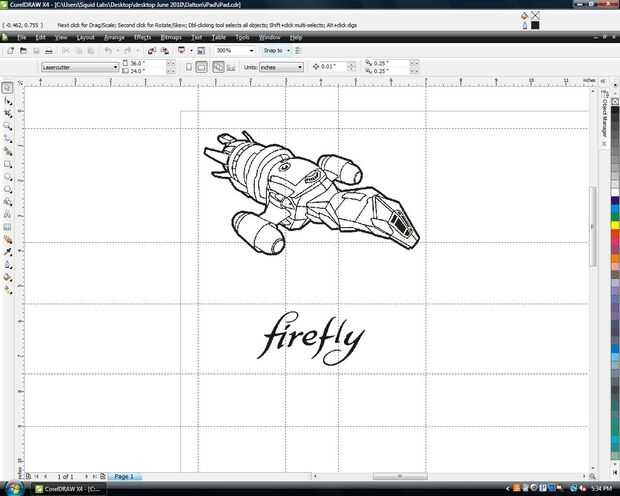Select the Basic Shapes tool

click(x=8, y=202)
